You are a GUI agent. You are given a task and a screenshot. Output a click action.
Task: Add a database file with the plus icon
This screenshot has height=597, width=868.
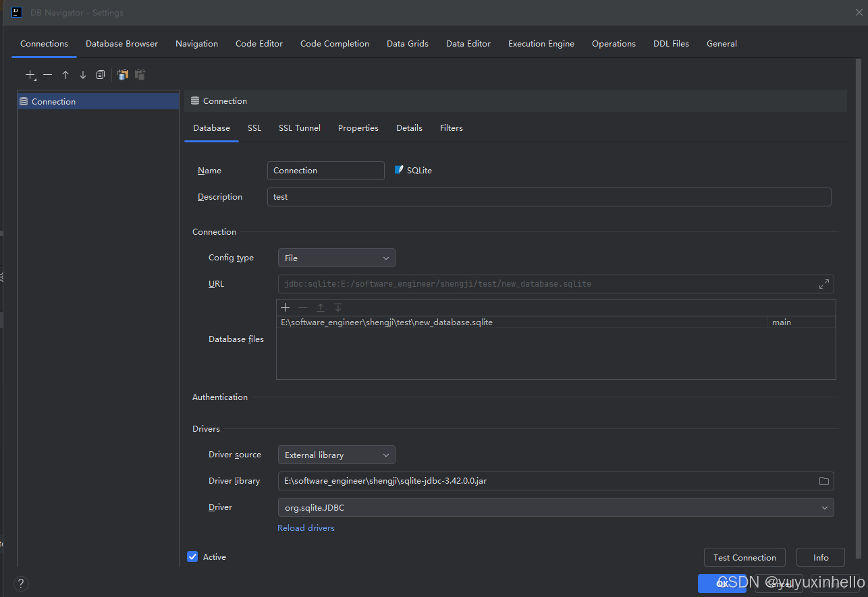click(x=285, y=307)
